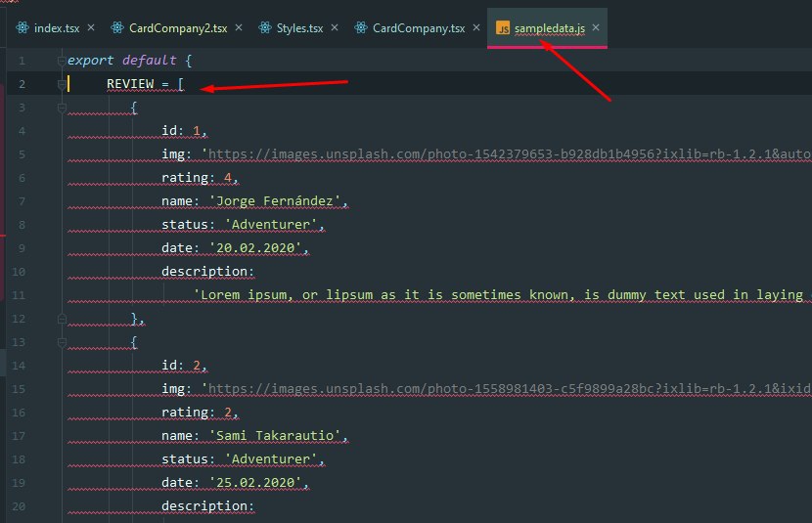Viewport: 812px width, 523px height.
Task: Click the 'id: 1' property
Action: pos(184,131)
